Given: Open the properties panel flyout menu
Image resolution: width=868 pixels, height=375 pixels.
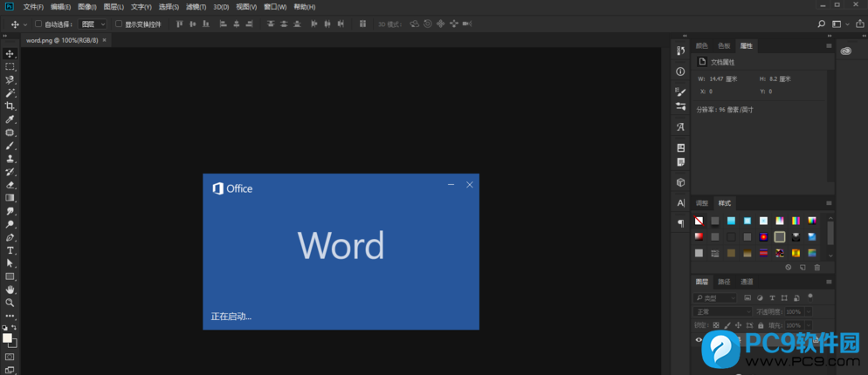Looking at the screenshot, I should pyautogui.click(x=829, y=46).
